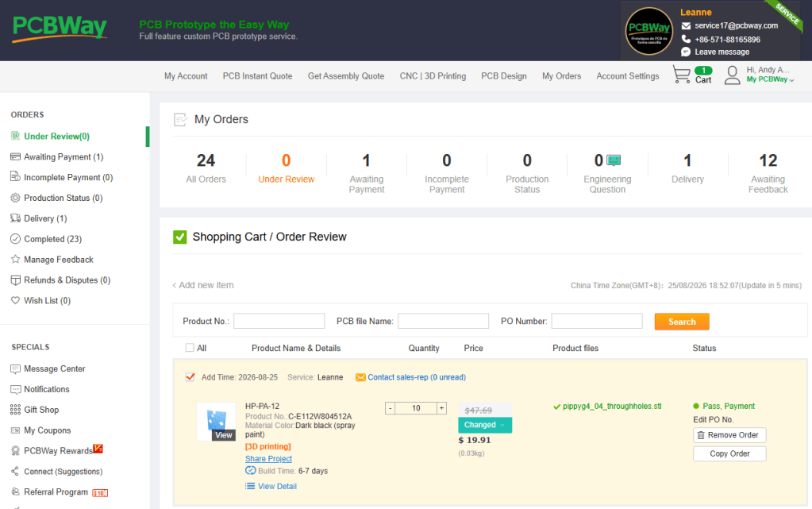Click the My Coupons ticket icon

pos(16,430)
